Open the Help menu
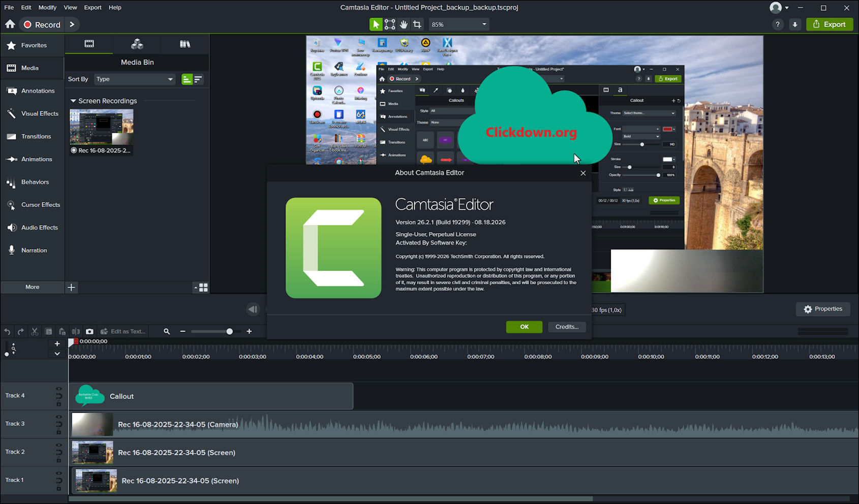The height and width of the screenshot is (504, 859). tap(115, 8)
